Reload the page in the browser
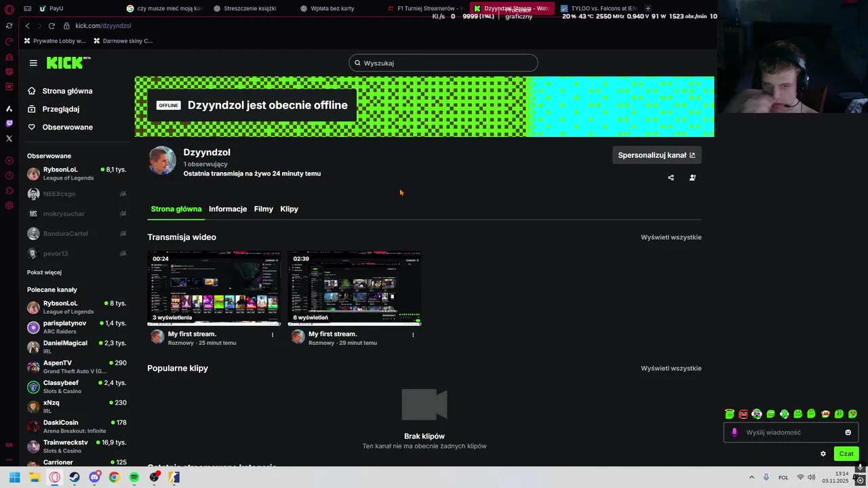 (x=52, y=26)
